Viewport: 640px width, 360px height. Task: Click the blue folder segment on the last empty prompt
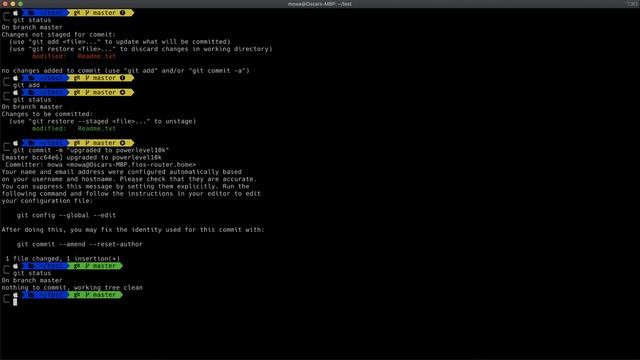click(x=45, y=295)
